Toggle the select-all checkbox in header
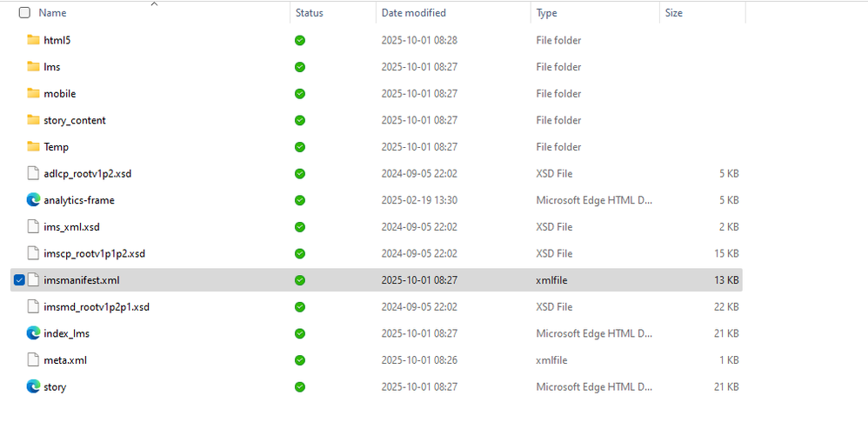Image resolution: width=868 pixels, height=436 pixels. (24, 13)
